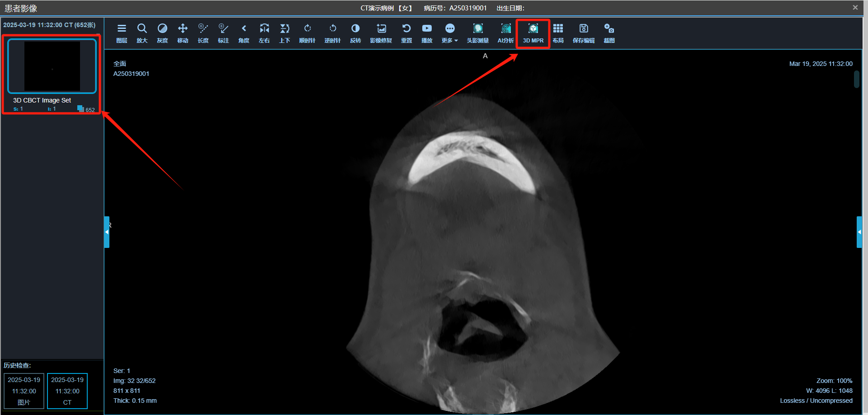Launch the AI分析 analysis function
Viewport: 868px width, 415px height.
tap(505, 33)
